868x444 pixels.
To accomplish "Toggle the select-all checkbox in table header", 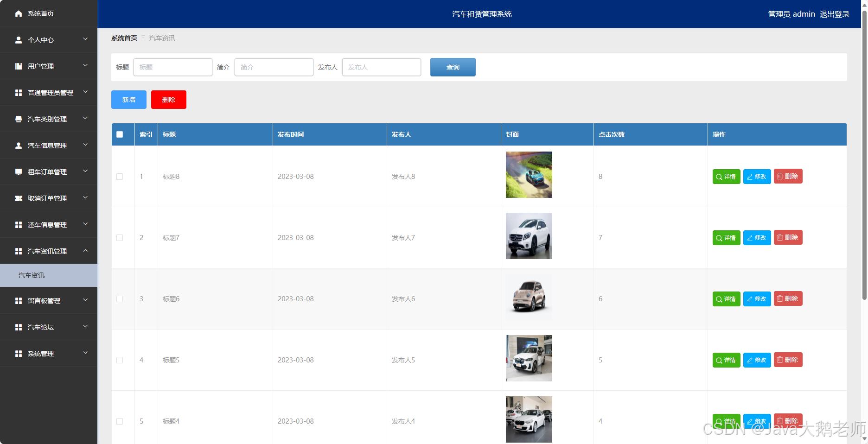I will [x=120, y=134].
